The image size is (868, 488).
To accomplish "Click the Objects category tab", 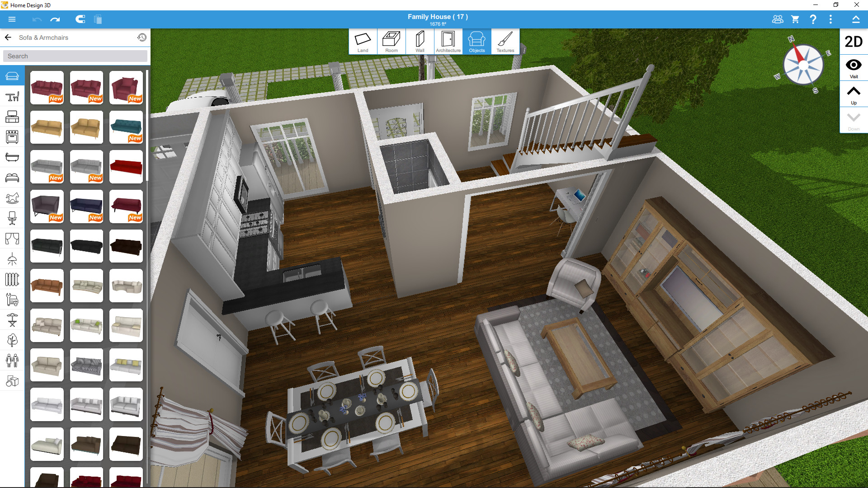I will (475, 41).
